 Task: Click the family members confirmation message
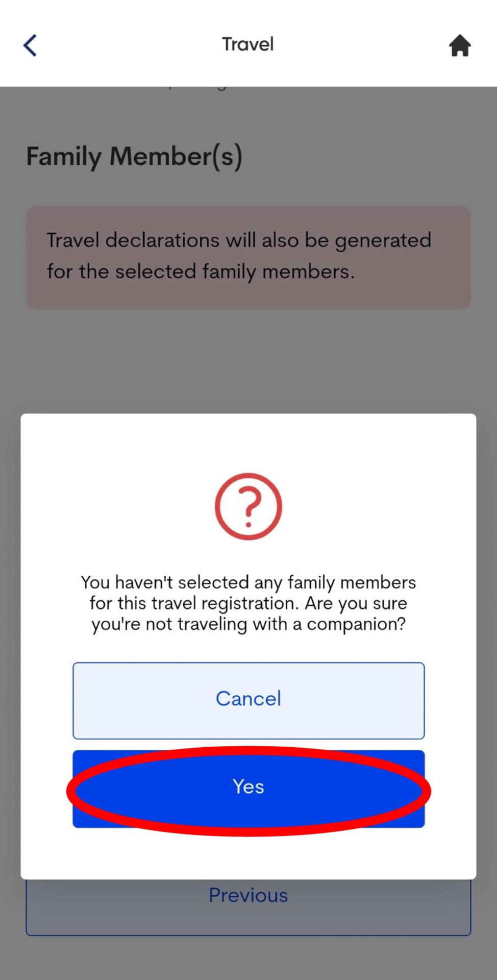pos(248,603)
